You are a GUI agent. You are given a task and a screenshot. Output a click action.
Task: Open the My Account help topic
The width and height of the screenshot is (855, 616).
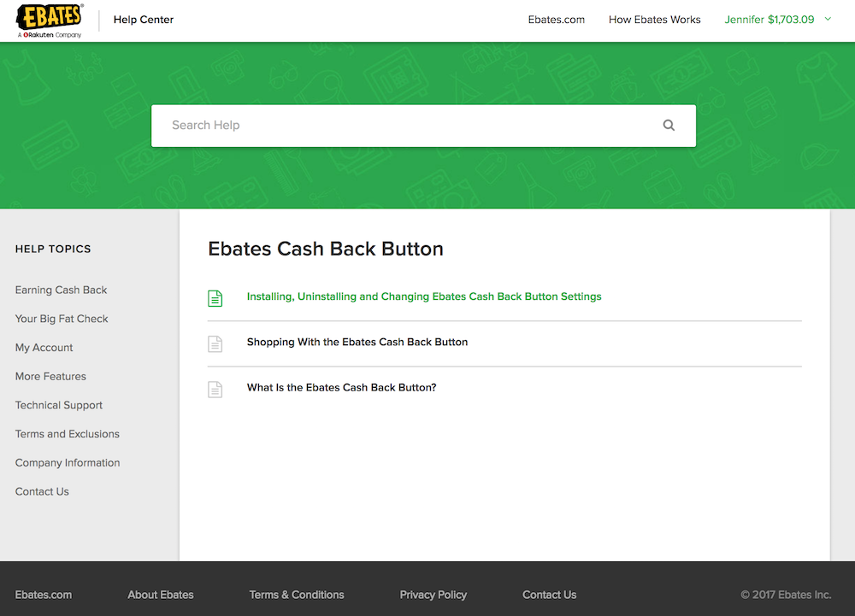point(44,348)
